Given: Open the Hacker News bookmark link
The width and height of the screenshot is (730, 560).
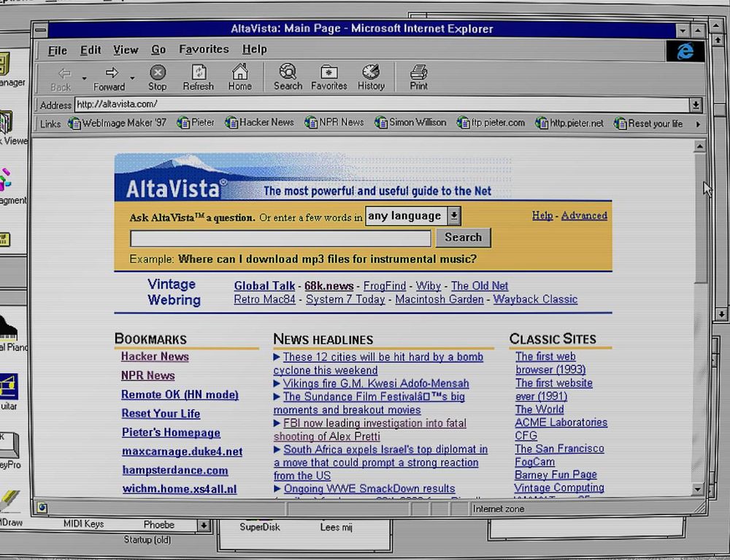Looking at the screenshot, I should [x=155, y=356].
